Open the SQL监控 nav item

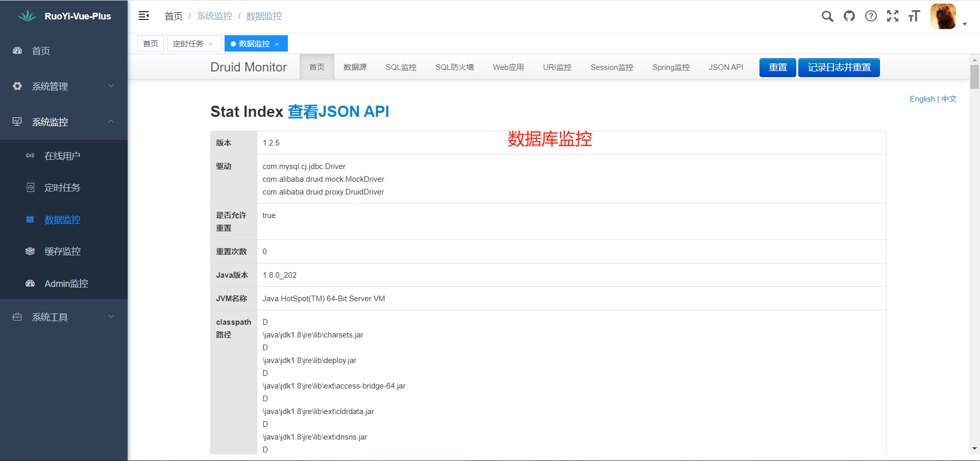click(x=401, y=67)
